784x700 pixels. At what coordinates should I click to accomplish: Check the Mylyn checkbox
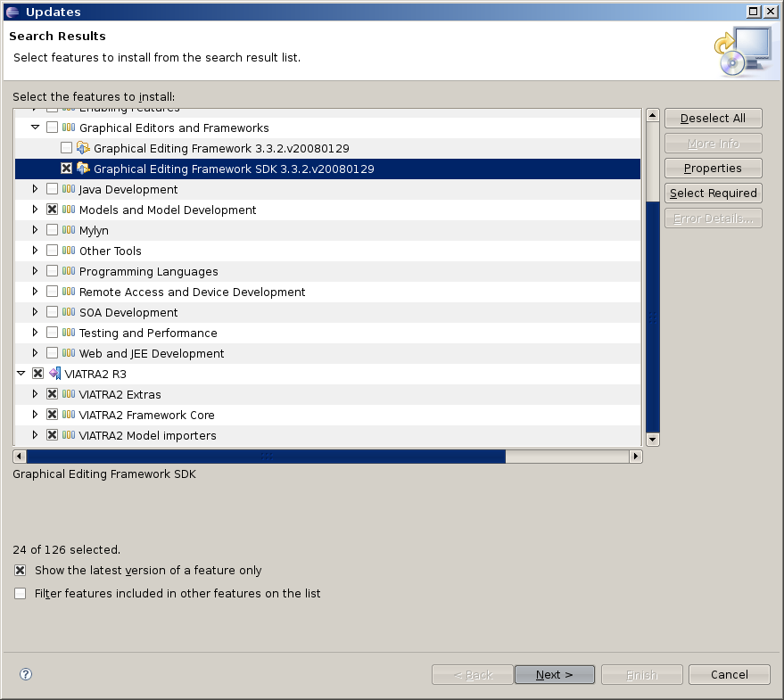(x=52, y=230)
